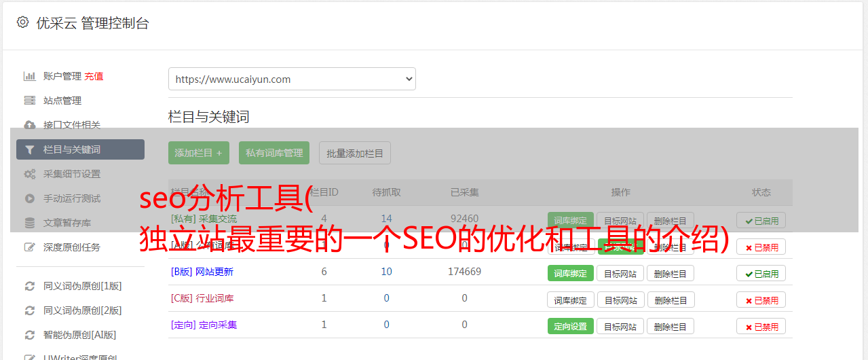This screenshot has width=868, height=360.
Task: Click the 174669 collected count
Action: click(x=465, y=272)
